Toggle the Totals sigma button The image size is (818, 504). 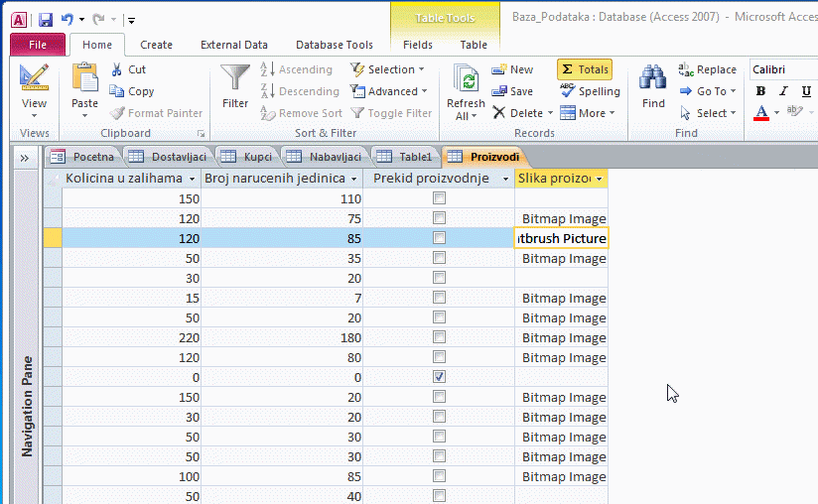pos(584,69)
